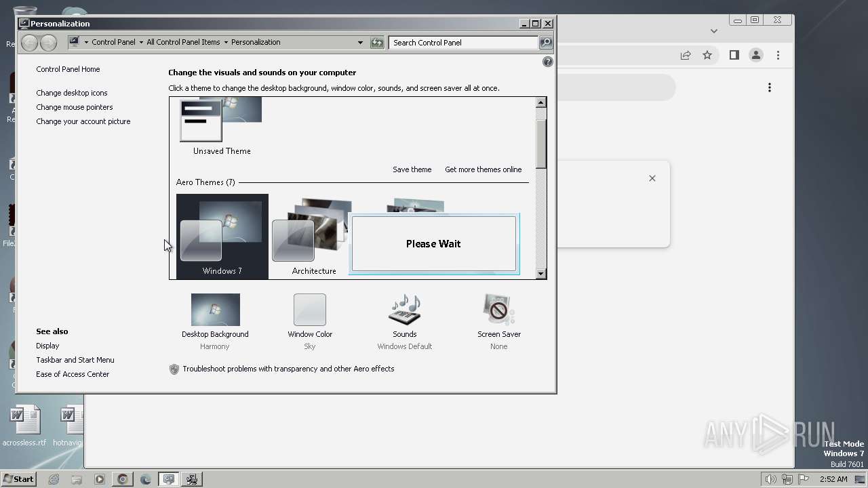
Task: Close the popup card in Chrome page
Action: pyautogui.click(x=652, y=178)
